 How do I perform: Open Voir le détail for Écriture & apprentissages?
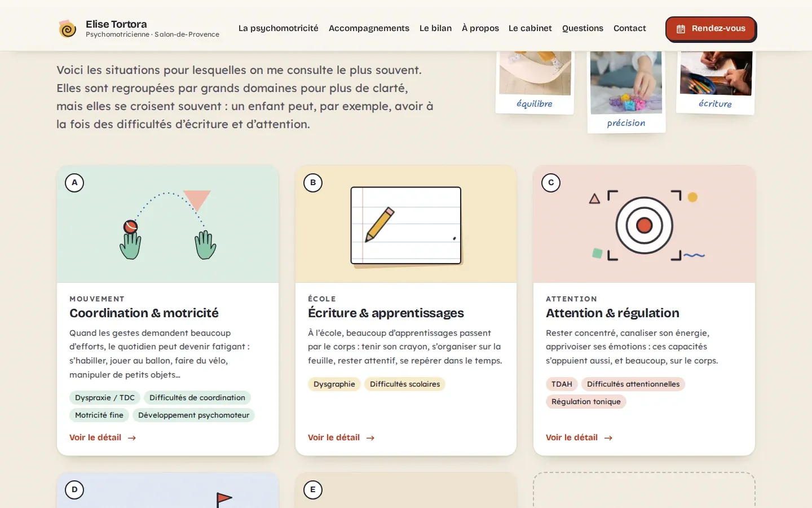click(x=341, y=437)
